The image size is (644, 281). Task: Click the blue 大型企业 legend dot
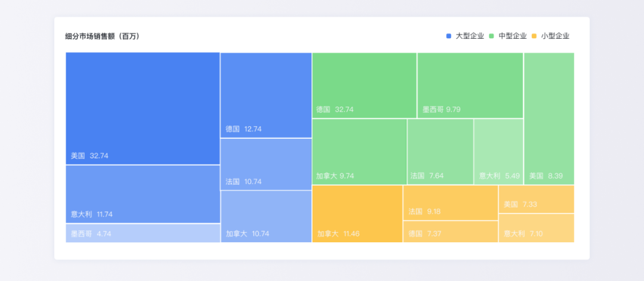pos(449,36)
